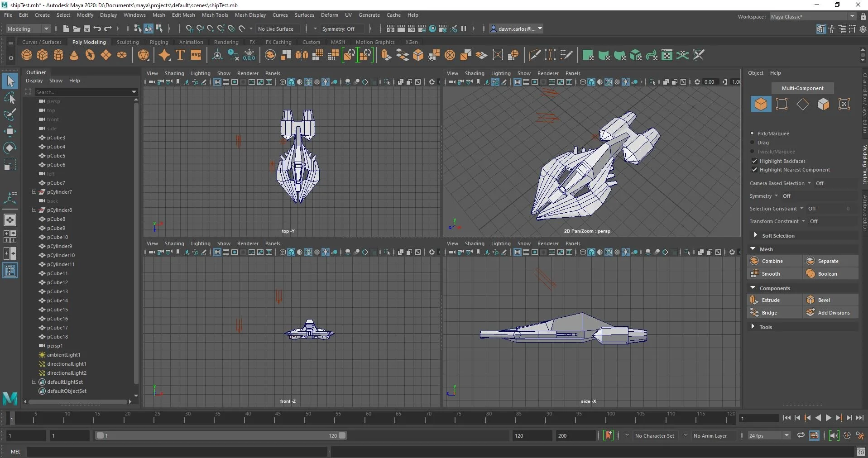Viewport: 868px width, 458px height.
Task: Uncheck Highlight Nearest Component
Action: point(754,170)
